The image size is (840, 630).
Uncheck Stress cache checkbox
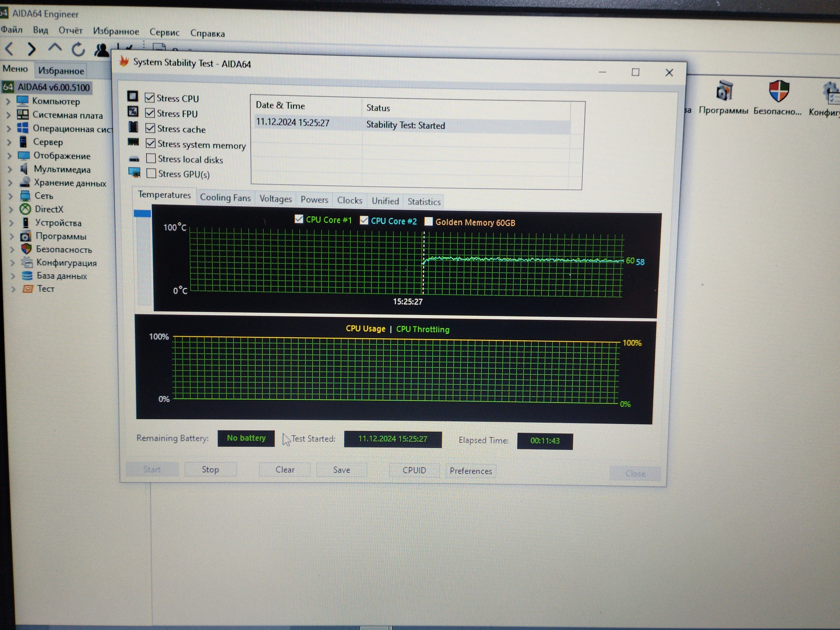pyautogui.click(x=150, y=128)
